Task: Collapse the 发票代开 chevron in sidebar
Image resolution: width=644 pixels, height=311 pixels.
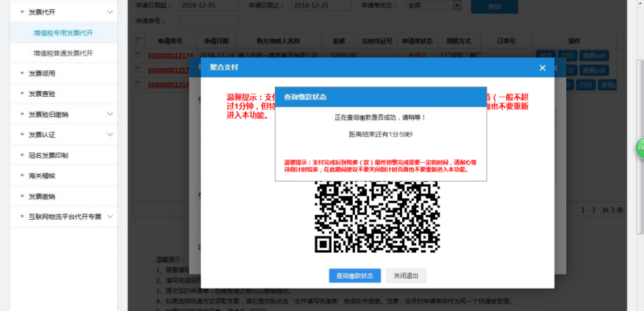Action: [109, 12]
